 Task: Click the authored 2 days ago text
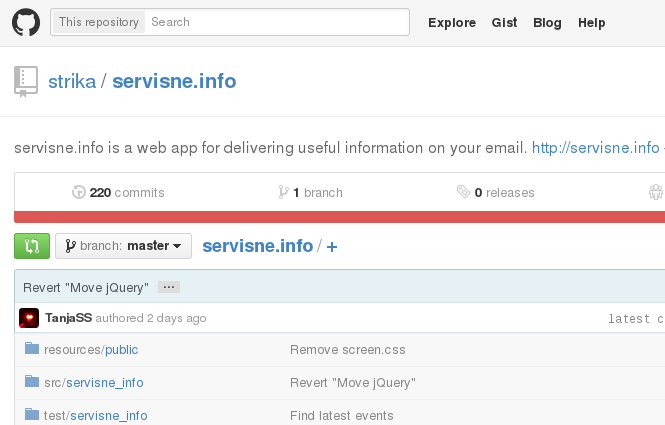(x=151, y=318)
